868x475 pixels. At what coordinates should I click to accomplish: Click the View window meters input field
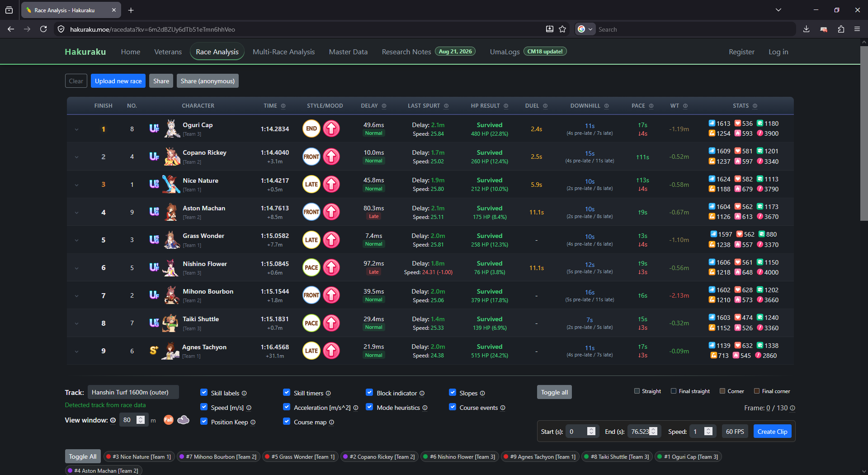(x=134, y=420)
